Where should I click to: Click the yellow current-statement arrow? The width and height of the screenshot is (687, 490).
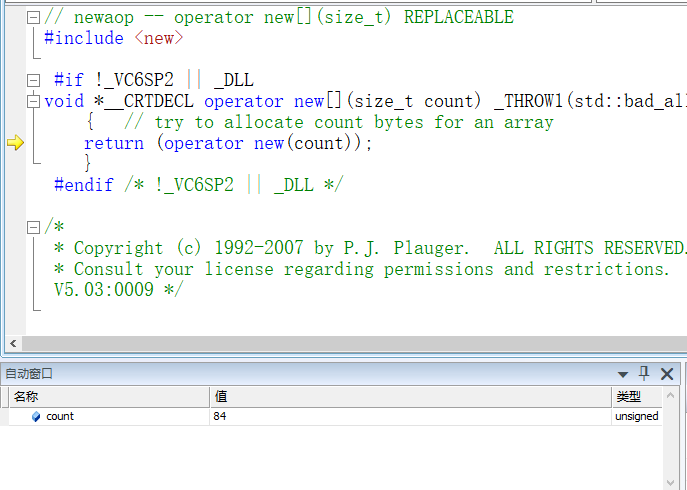tap(15, 143)
